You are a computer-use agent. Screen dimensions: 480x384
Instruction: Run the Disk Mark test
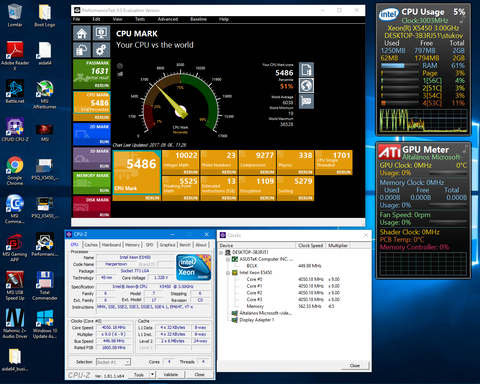pyautogui.click(x=104, y=215)
